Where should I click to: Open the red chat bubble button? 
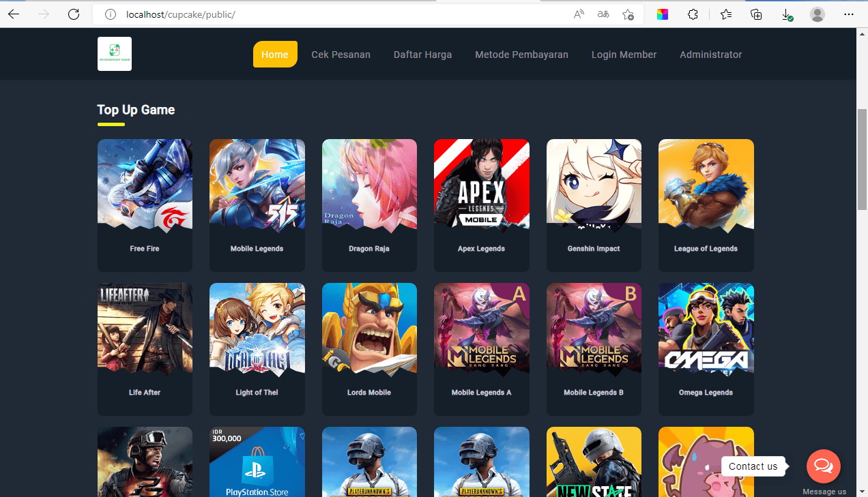(x=824, y=466)
